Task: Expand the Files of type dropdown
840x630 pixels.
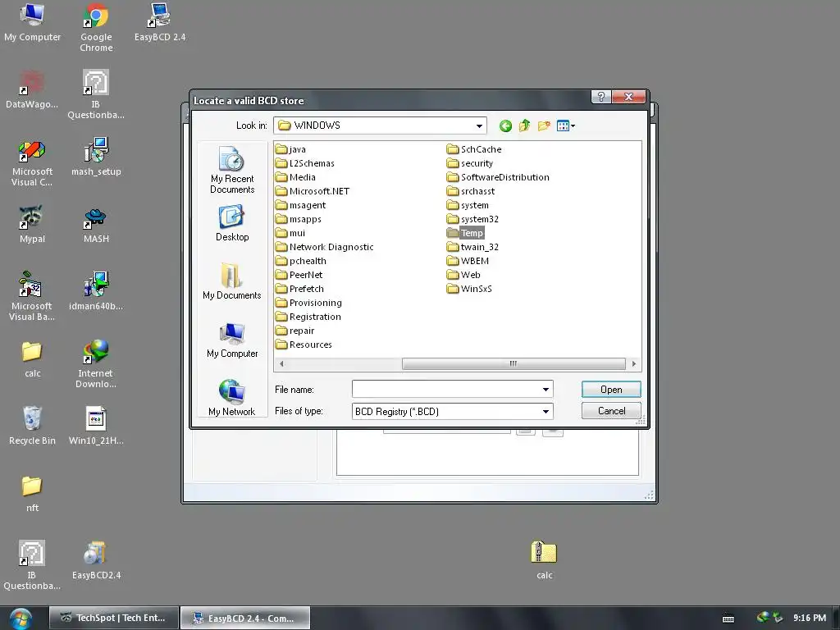Action: (x=546, y=412)
